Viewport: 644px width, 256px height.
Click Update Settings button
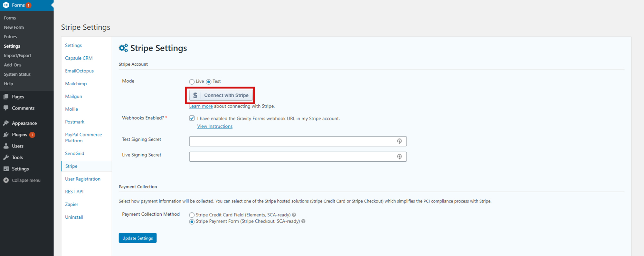tap(137, 238)
